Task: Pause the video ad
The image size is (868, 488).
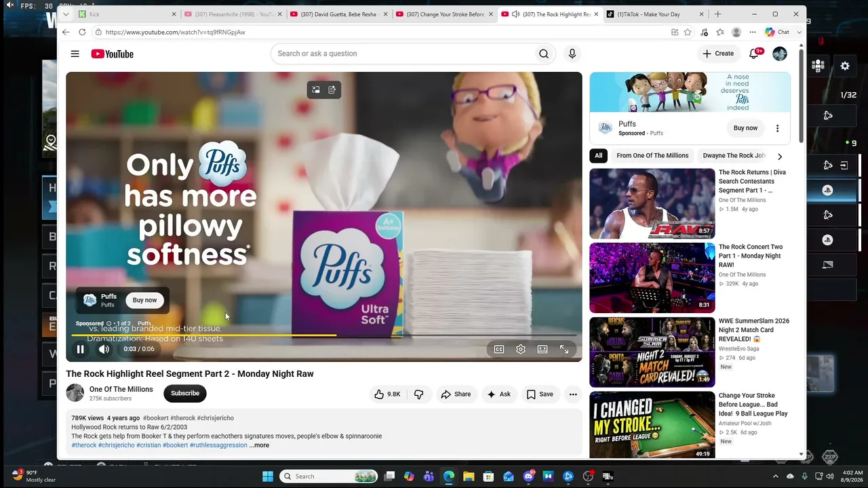Action: tap(80, 349)
